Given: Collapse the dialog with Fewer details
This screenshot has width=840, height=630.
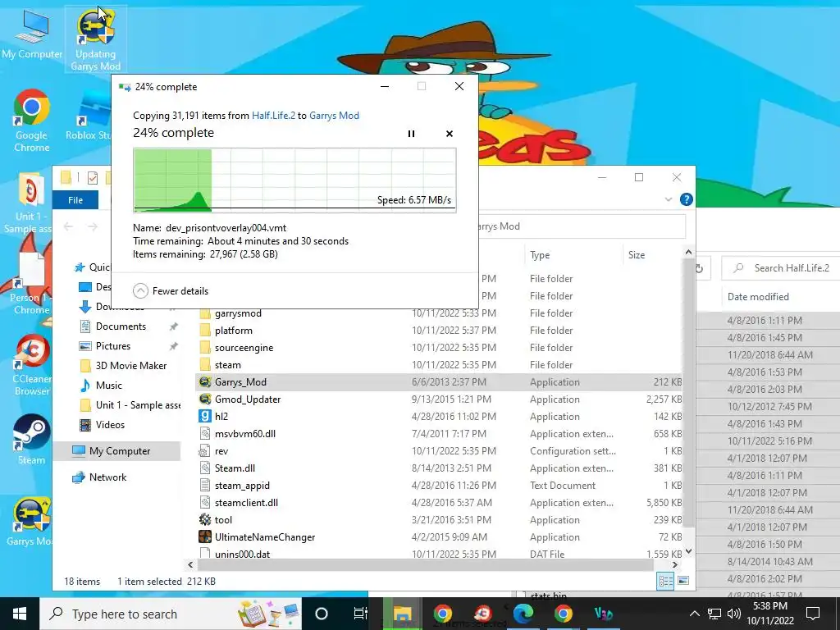Looking at the screenshot, I should 171,291.
